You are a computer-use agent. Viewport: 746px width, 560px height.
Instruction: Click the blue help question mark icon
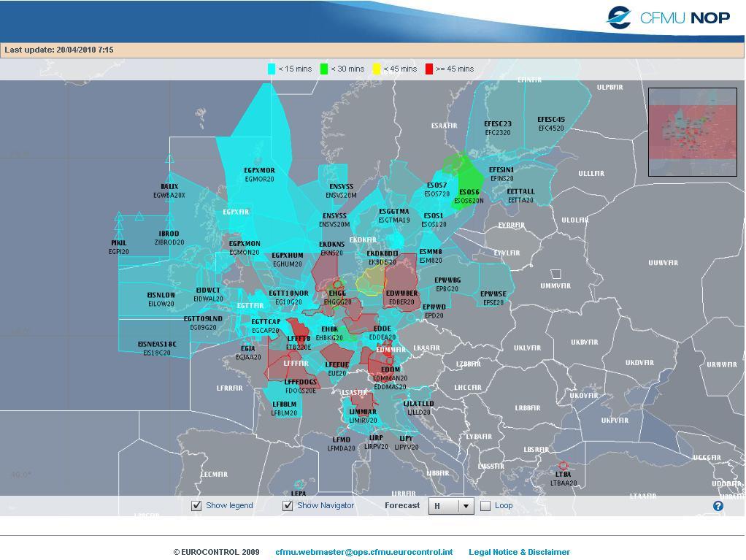click(x=718, y=506)
